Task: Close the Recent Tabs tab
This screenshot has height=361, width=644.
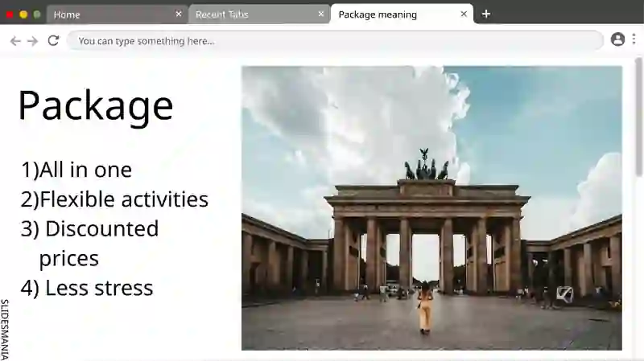Action: point(321,14)
